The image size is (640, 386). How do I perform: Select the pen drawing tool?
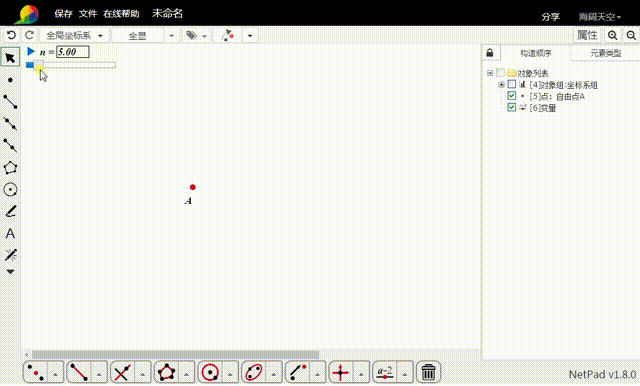pos(10,211)
